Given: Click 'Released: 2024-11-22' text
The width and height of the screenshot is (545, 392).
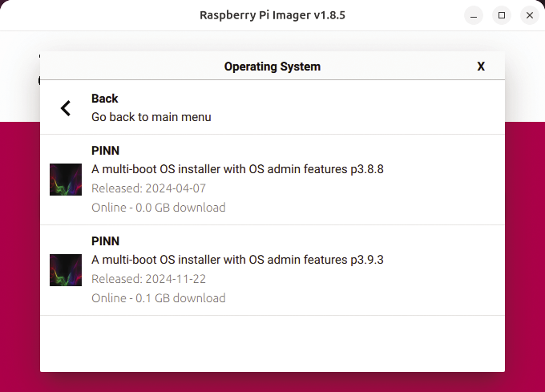Looking at the screenshot, I should [x=148, y=279].
